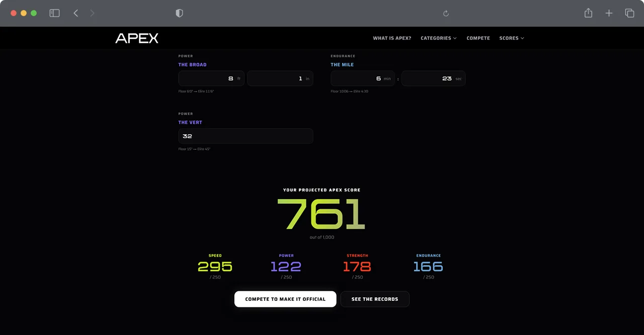Screen dimensions: 644x335
Task: Edit The Mile minutes field
Action: [362, 78]
